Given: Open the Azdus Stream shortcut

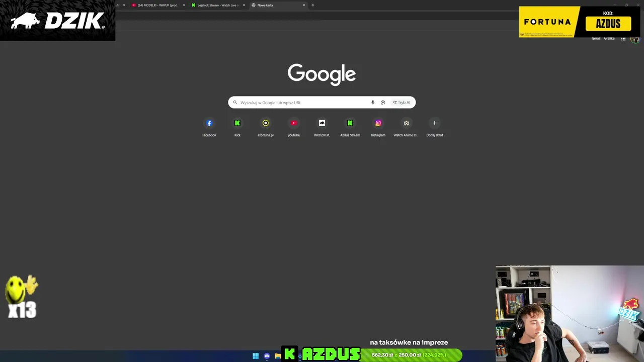Looking at the screenshot, I should pyautogui.click(x=350, y=127).
